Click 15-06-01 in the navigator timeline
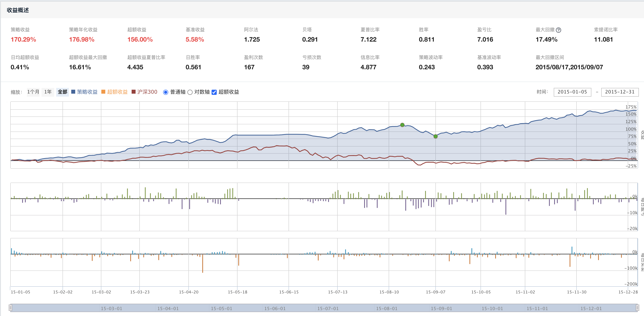The image size is (644, 316). 275,308
